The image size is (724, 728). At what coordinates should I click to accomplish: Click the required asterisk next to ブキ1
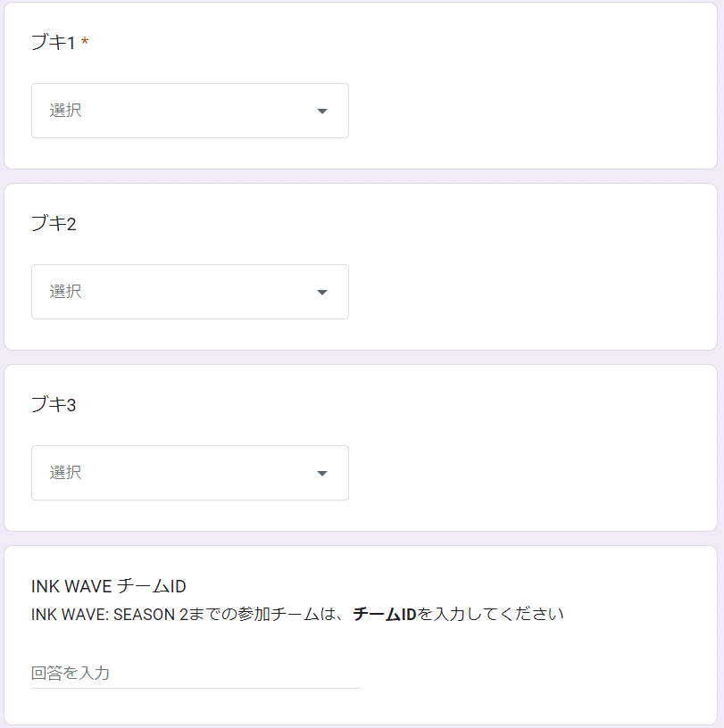pyautogui.click(x=85, y=42)
